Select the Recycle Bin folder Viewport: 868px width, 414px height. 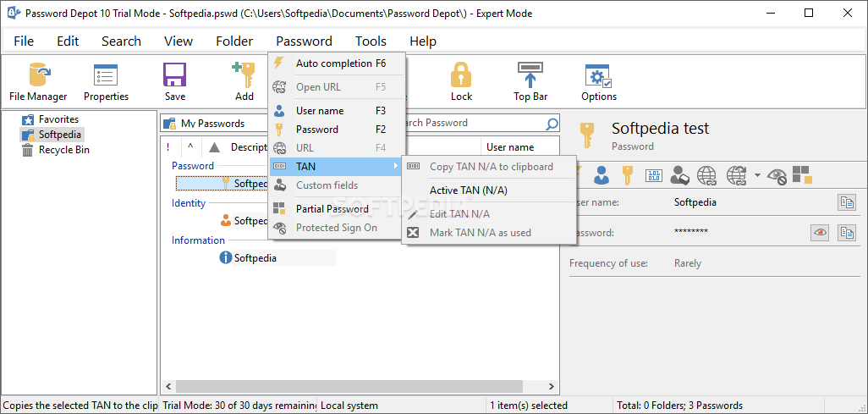[x=63, y=150]
